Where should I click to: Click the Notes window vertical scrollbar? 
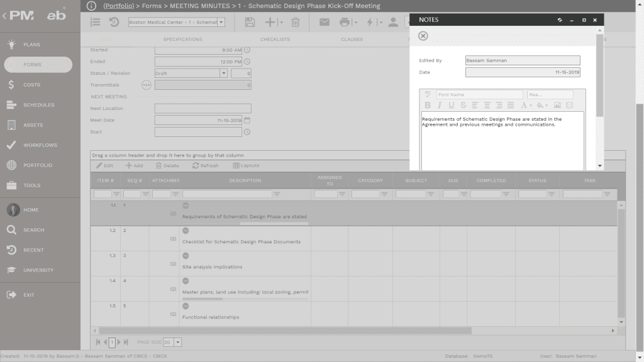tap(599, 75)
